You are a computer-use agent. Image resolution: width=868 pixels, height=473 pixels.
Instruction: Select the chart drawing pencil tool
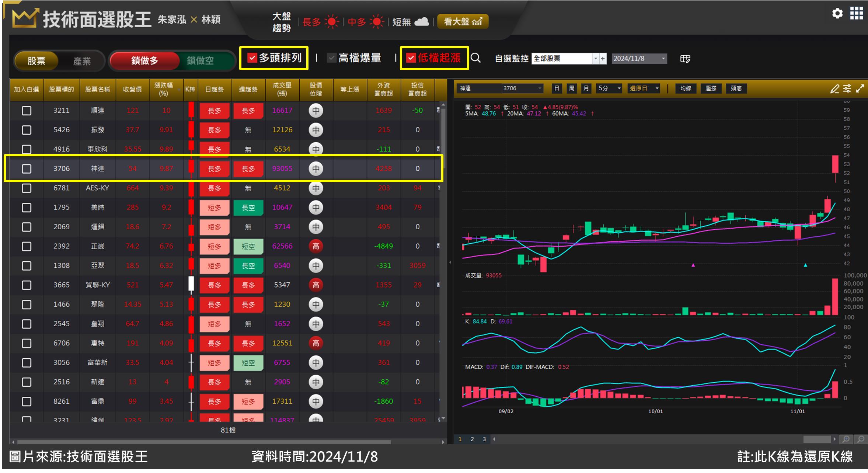coord(834,89)
